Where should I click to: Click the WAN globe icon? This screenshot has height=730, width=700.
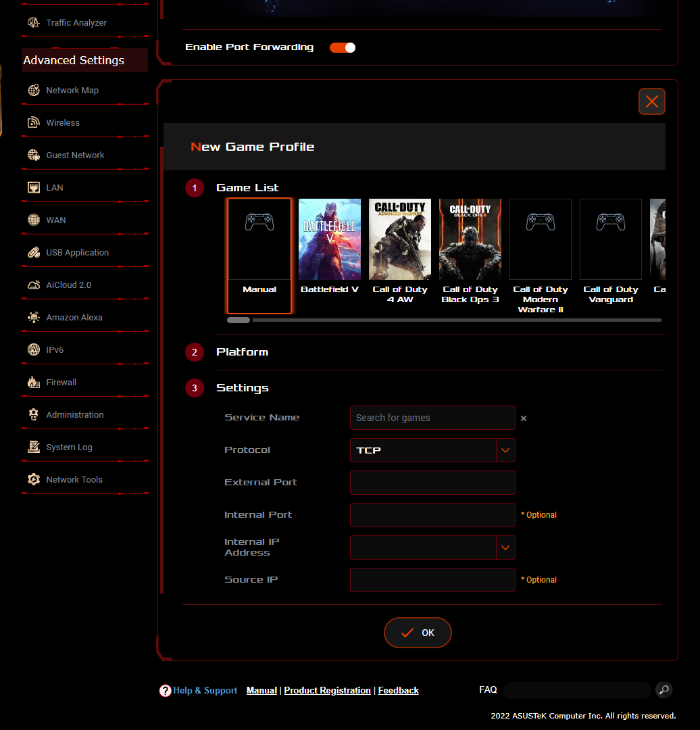click(x=34, y=220)
